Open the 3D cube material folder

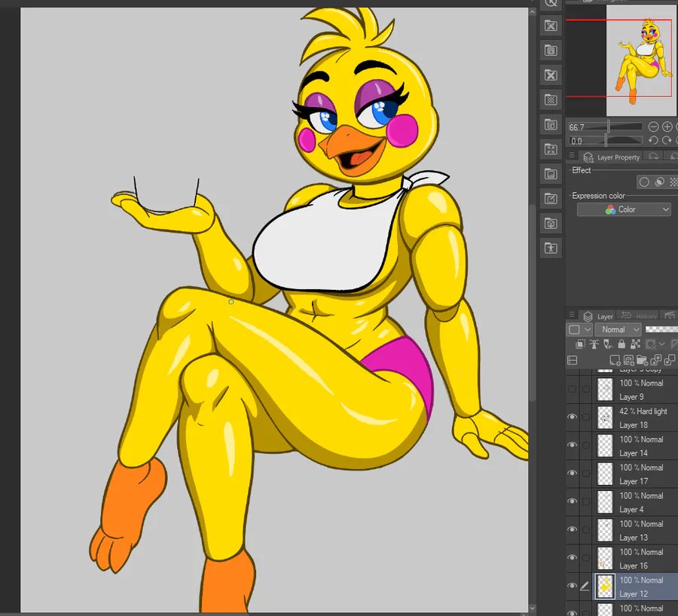coord(551,224)
